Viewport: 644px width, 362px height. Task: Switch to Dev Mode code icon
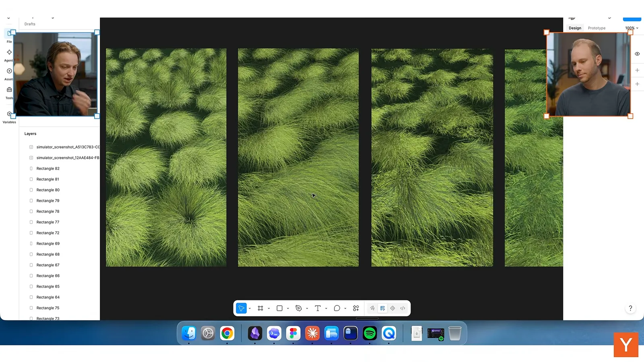coord(402,309)
